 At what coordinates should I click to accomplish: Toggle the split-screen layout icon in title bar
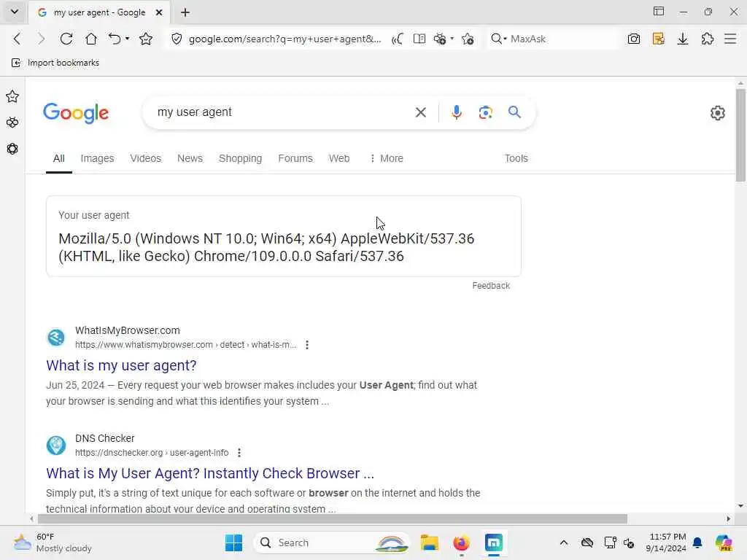659,12
